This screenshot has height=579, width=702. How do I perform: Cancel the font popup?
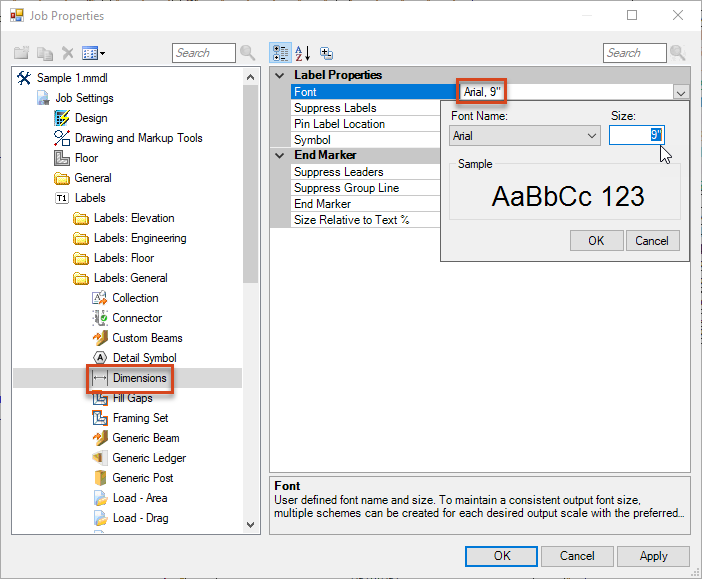pos(652,241)
